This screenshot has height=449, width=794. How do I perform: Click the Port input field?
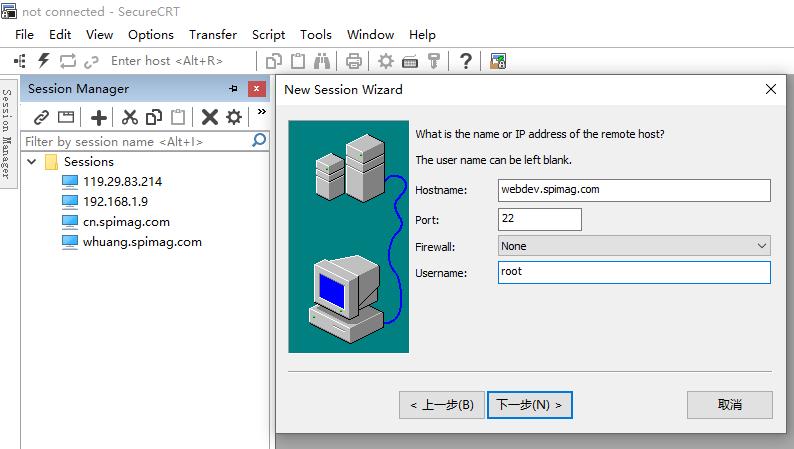(x=540, y=219)
